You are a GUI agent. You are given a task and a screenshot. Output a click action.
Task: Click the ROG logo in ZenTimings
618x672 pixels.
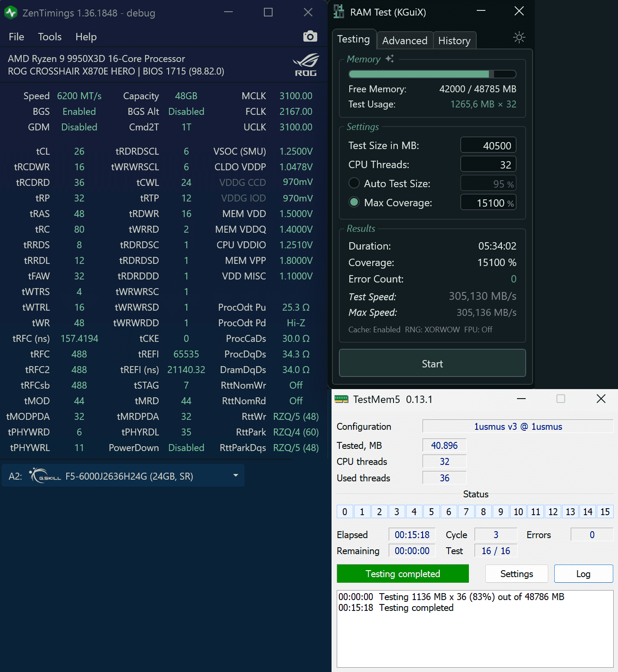point(306,65)
